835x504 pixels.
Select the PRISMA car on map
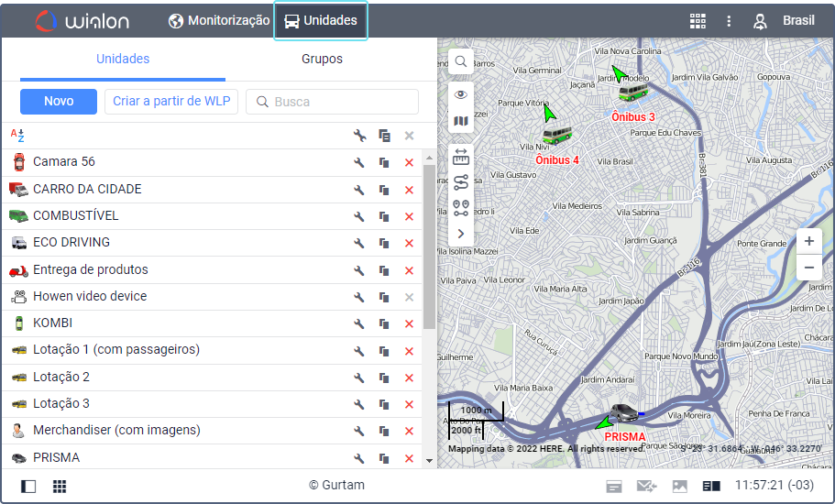[x=624, y=413]
